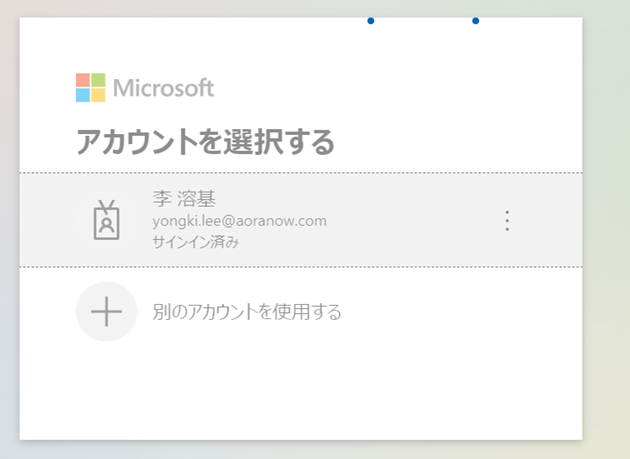Open the three-dot menu for yongki.lee account
This screenshot has width=630, height=459.
(x=507, y=220)
